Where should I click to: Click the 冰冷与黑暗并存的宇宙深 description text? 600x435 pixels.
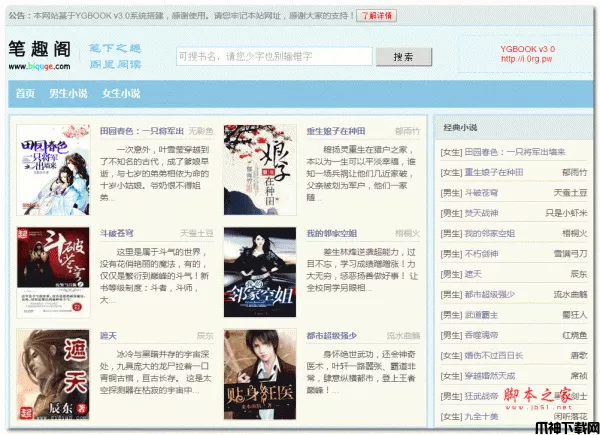(x=163, y=354)
